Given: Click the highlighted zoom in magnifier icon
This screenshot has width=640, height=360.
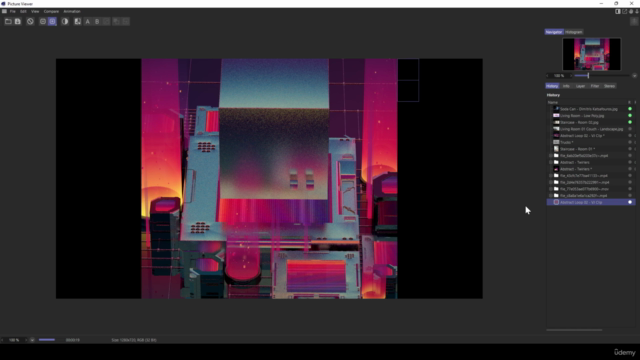Looking at the screenshot, I should 52,21.
